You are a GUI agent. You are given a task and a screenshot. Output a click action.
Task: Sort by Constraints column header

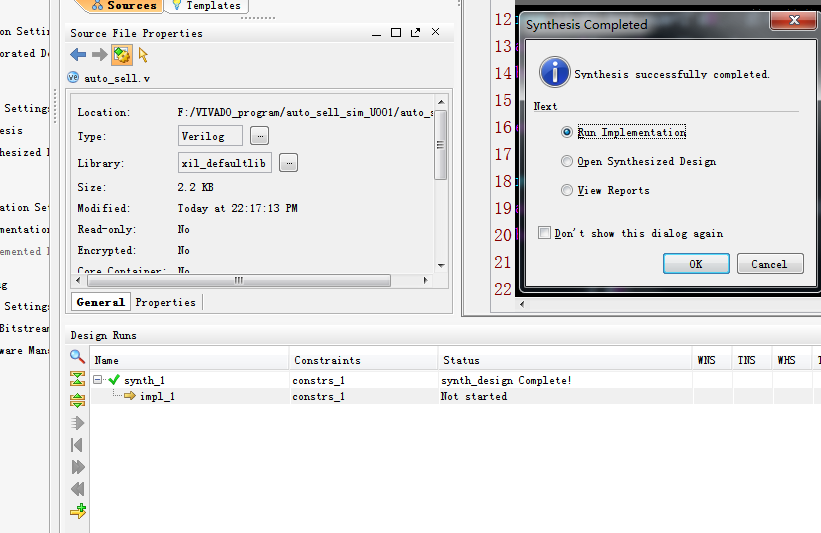click(x=363, y=360)
